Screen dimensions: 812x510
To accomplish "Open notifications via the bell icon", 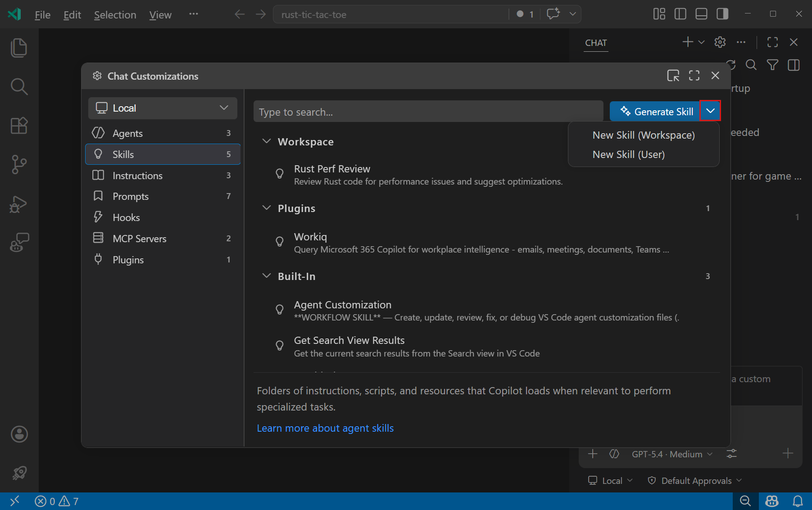I will [798, 501].
